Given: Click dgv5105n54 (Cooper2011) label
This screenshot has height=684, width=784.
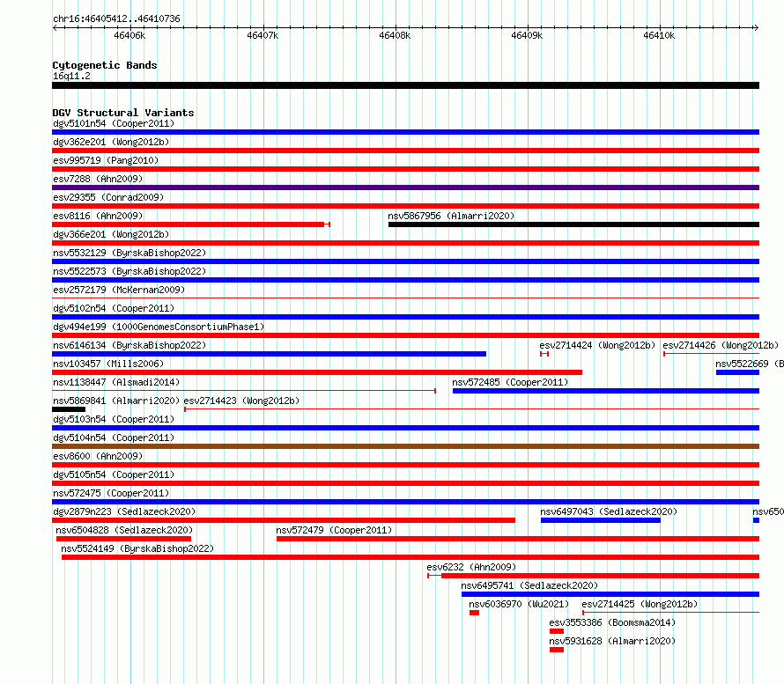Looking at the screenshot, I should coord(114,474).
